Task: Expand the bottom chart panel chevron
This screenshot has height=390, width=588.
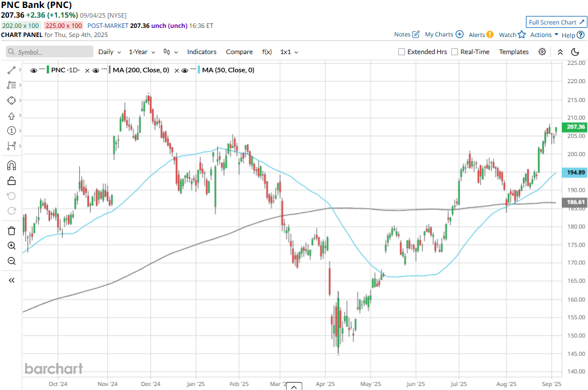Action: point(294,386)
